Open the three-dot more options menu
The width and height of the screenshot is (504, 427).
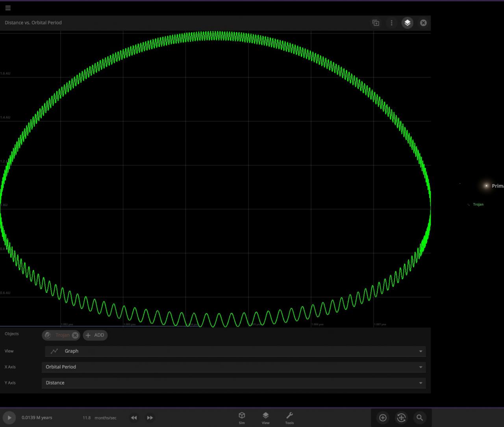391,23
